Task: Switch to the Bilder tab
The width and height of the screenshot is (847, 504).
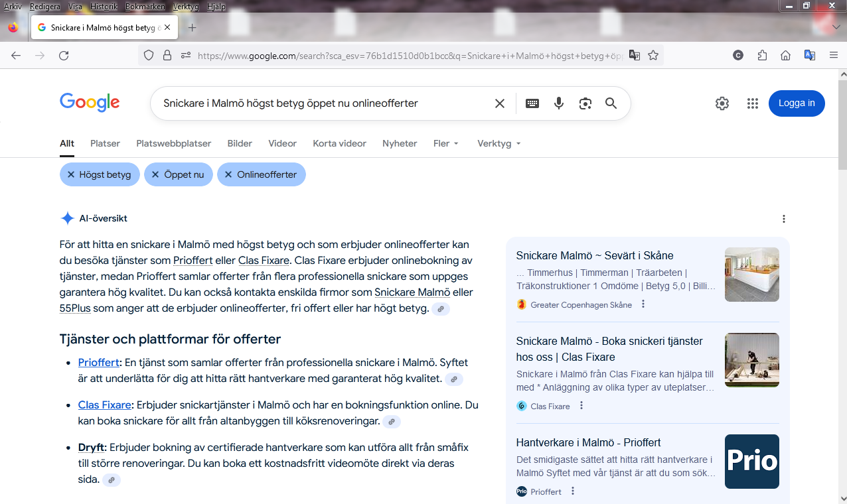Action: [x=240, y=143]
